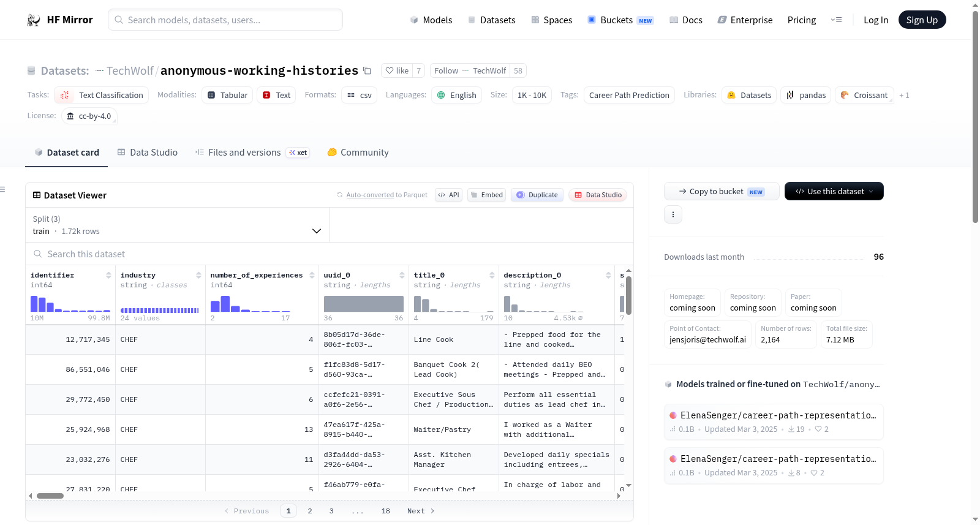Open the API button in viewer
Image resolution: width=980 pixels, height=525 pixels.
tap(448, 195)
